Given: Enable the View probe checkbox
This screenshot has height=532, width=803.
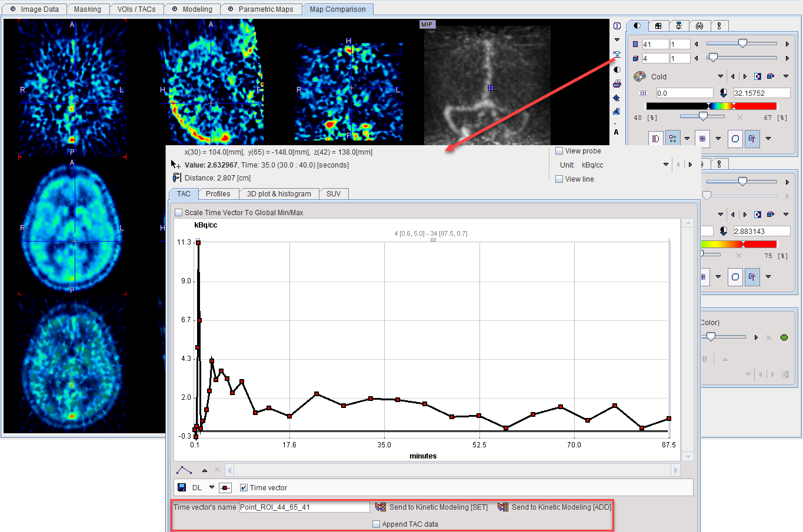Looking at the screenshot, I should pyautogui.click(x=559, y=151).
